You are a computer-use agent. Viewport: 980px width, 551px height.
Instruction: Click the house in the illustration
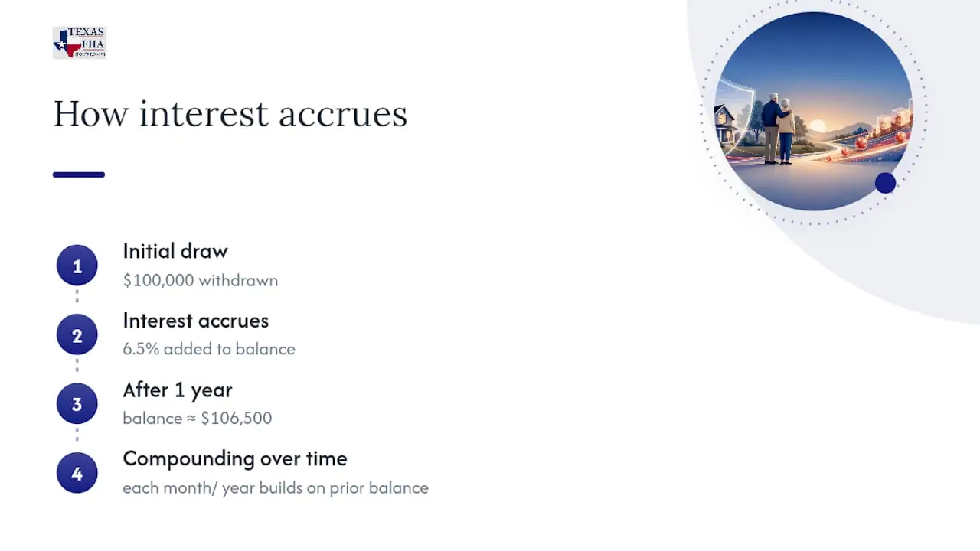click(x=726, y=126)
